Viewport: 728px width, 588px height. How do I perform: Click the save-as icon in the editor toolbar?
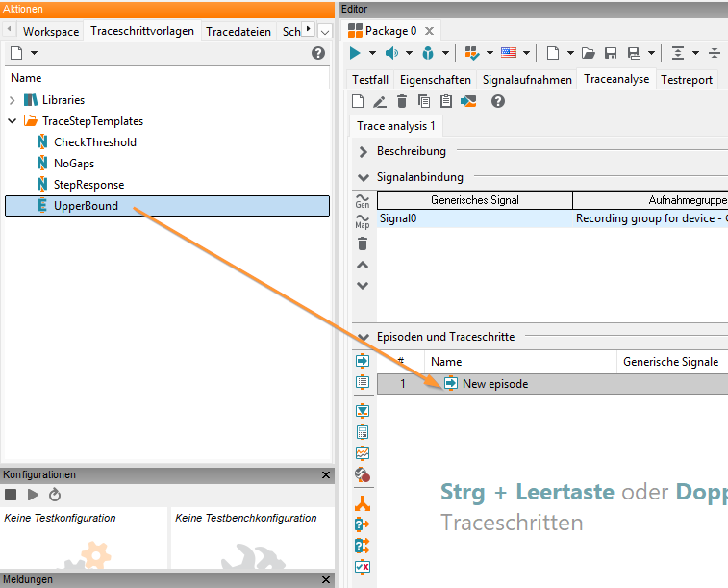634,54
